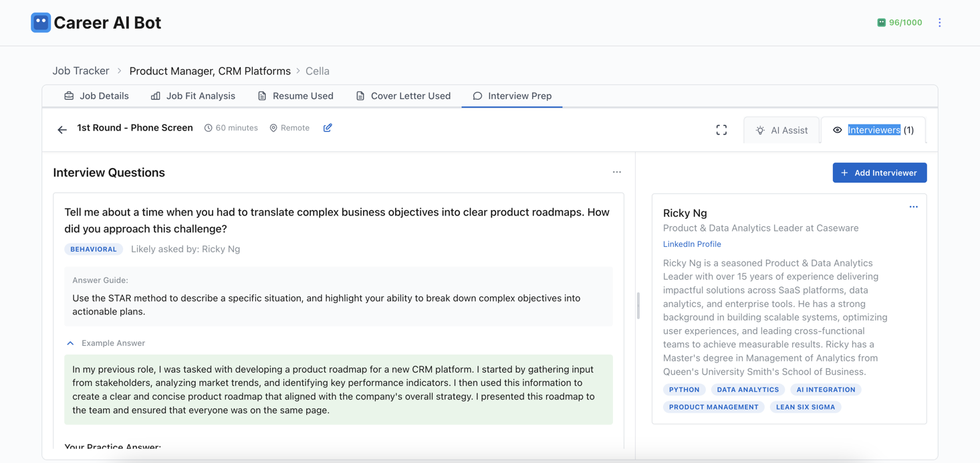Select the Interviewers (1) panel tab

pos(873,130)
